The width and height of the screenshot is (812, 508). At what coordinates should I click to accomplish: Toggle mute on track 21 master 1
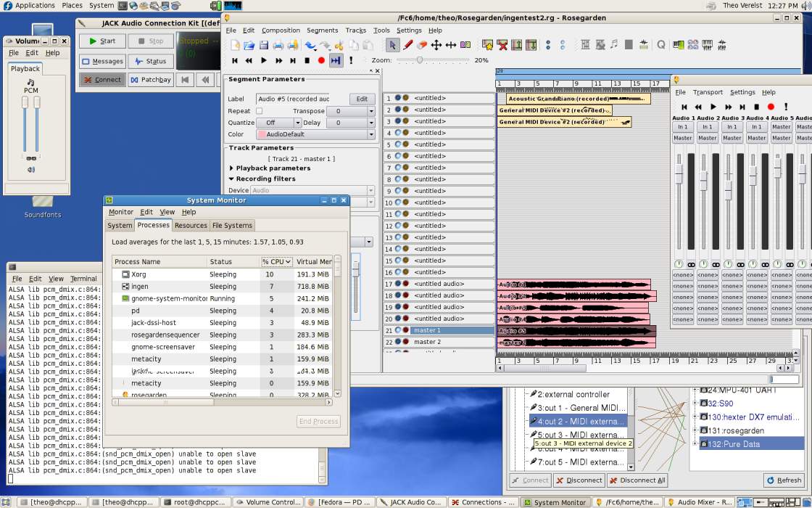[398, 330]
